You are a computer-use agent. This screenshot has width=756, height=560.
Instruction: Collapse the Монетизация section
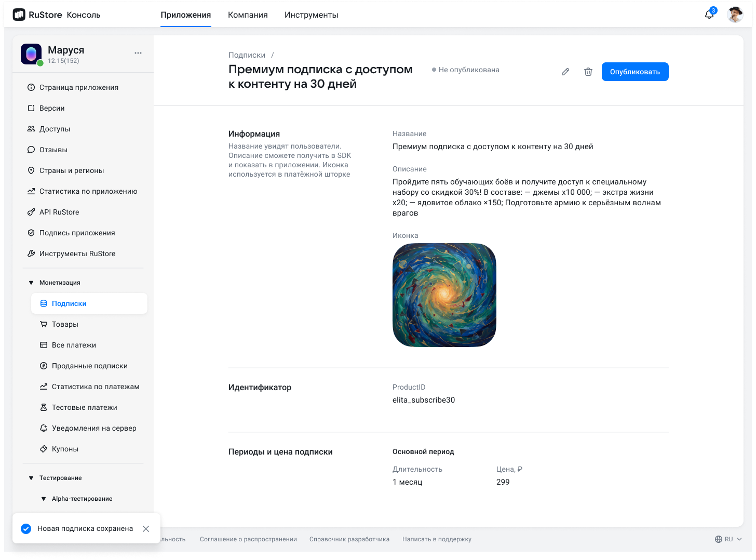pyautogui.click(x=31, y=283)
